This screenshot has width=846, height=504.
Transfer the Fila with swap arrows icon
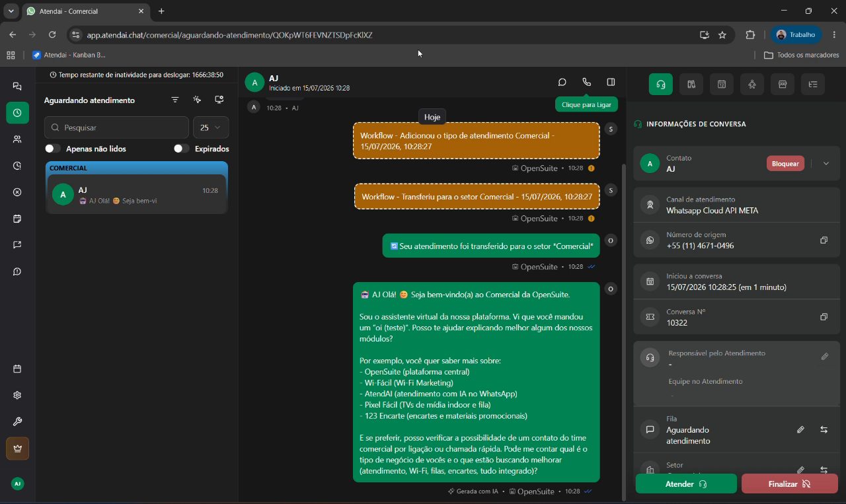824,429
